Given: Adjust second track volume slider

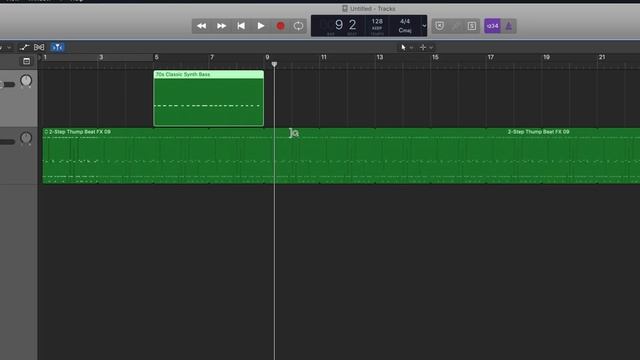Looking at the screenshot, I should pos(7,142).
